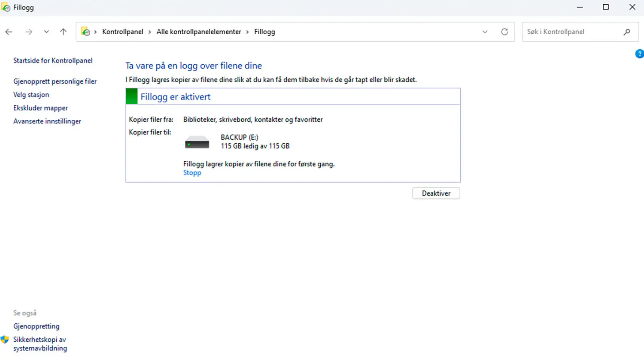
Task: Go up one level with the up arrow
Action: [x=63, y=32]
